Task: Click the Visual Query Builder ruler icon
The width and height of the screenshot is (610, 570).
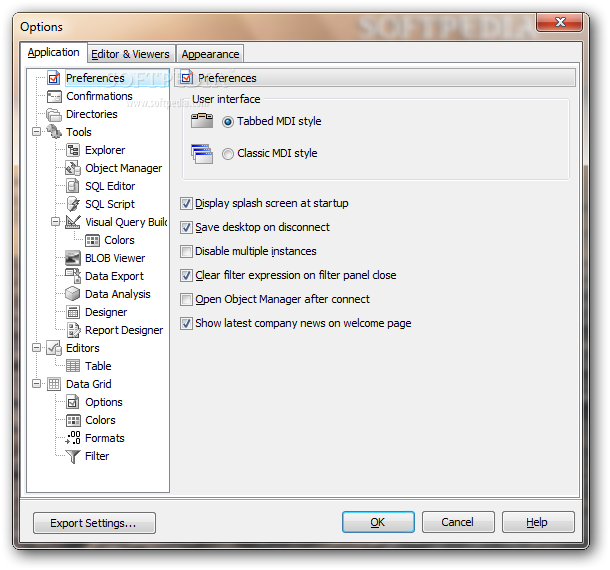Action: tap(73, 222)
